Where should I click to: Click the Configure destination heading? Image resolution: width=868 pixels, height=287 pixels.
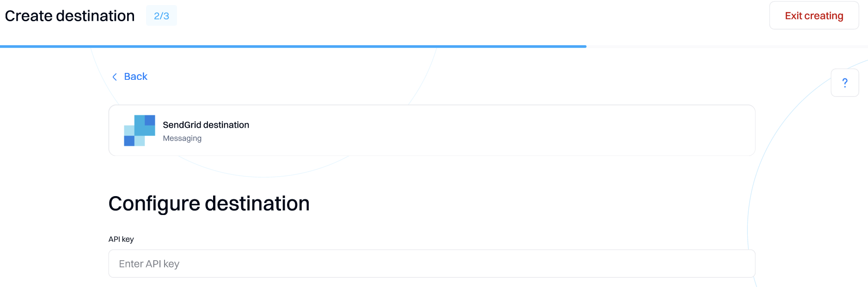pos(209,203)
